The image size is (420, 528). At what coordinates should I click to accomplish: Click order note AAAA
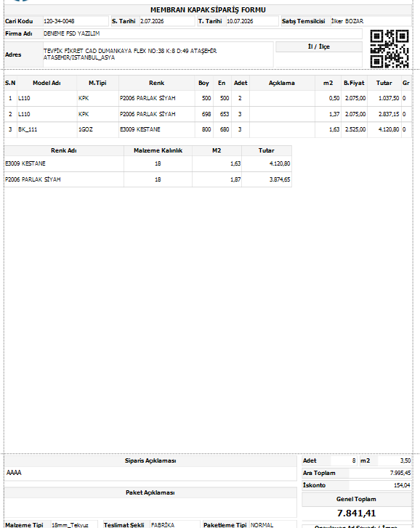tap(14, 473)
